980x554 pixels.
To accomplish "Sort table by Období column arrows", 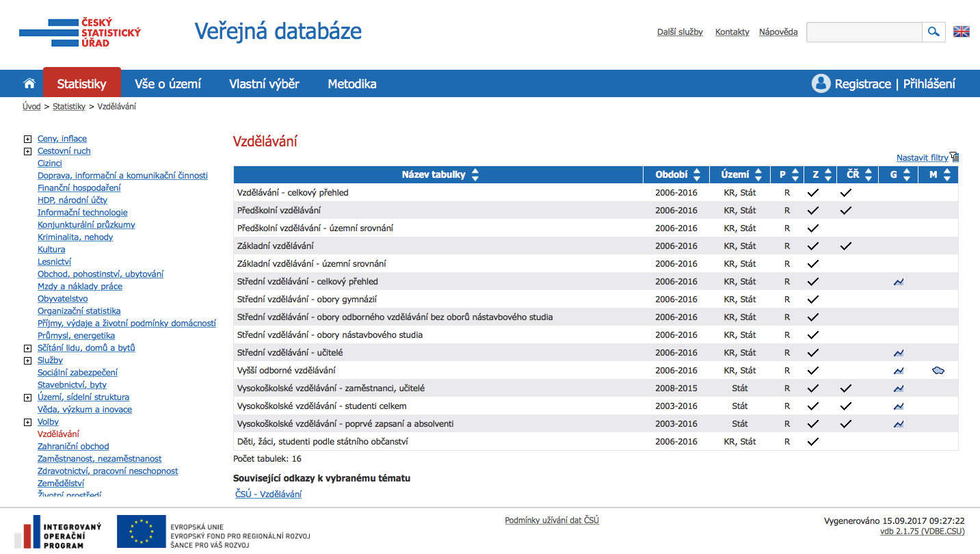I will 697,175.
